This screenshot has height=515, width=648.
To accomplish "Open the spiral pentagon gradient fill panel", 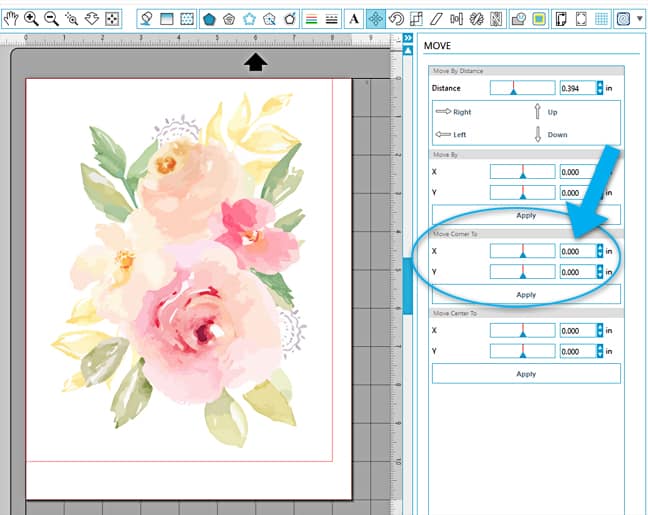I will (229, 19).
